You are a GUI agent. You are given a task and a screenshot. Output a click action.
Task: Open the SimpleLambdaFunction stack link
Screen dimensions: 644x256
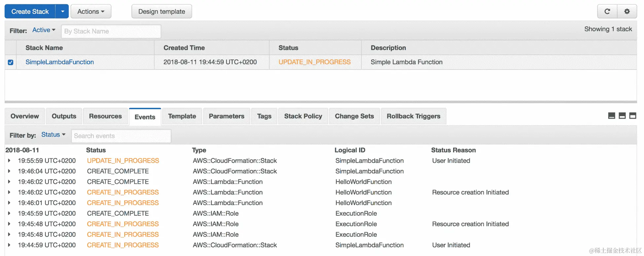[x=60, y=62]
